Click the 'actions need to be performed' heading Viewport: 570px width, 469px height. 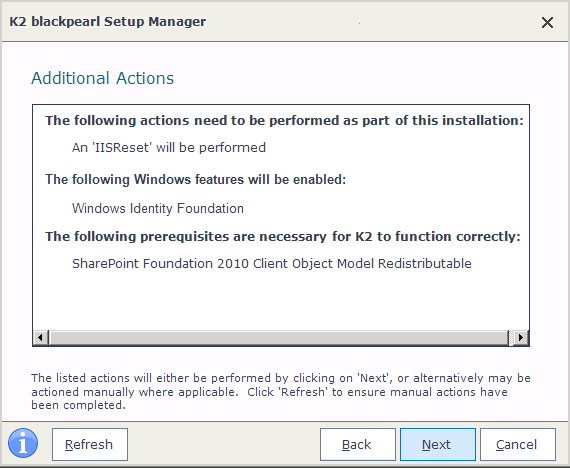pyautogui.click(x=284, y=120)
